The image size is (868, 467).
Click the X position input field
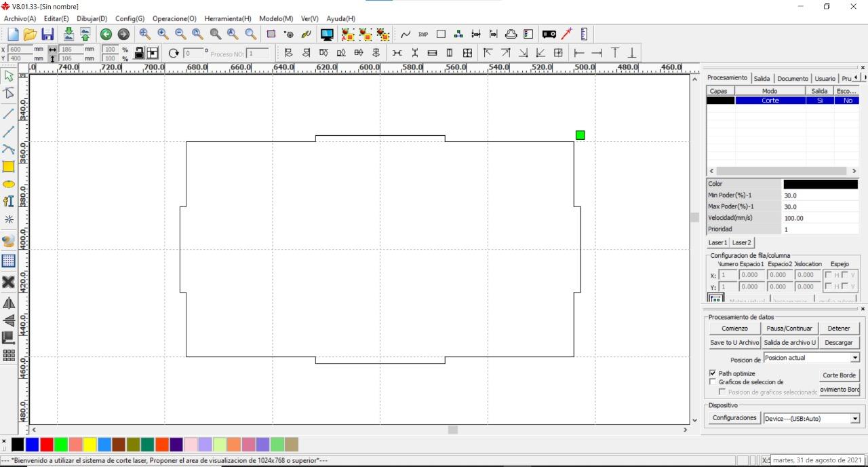[20, 50]
